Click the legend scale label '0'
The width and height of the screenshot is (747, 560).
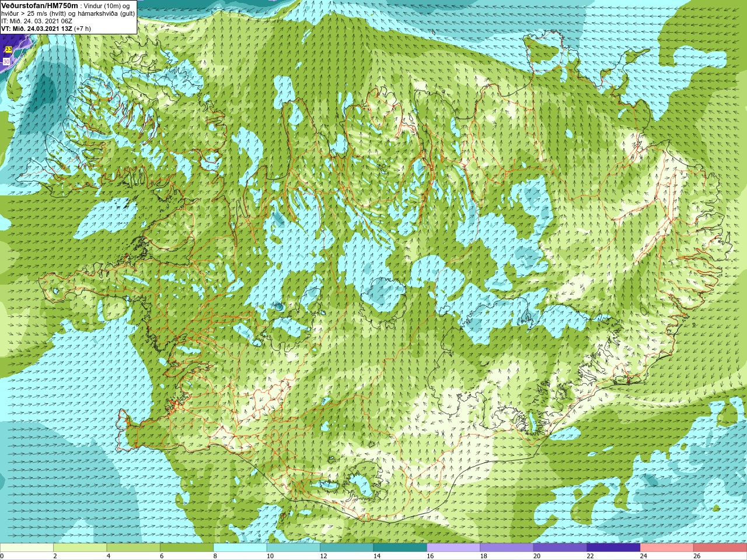tap(2, 556)
